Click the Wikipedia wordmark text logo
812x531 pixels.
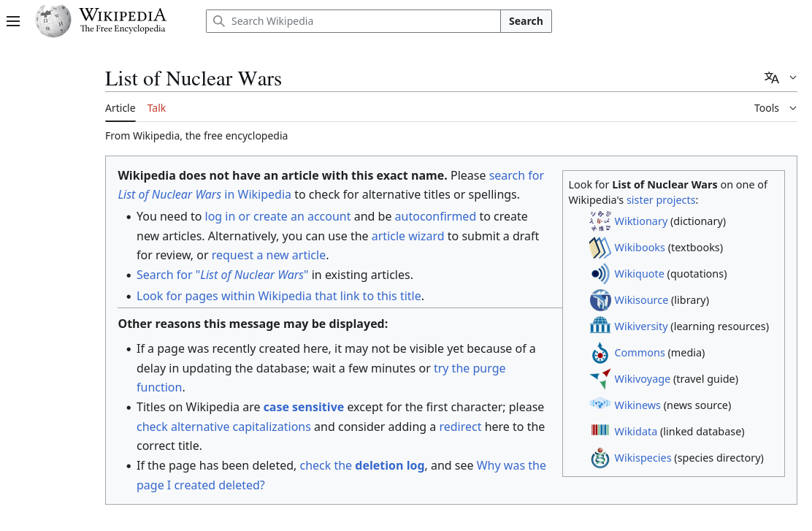[122, 20]
